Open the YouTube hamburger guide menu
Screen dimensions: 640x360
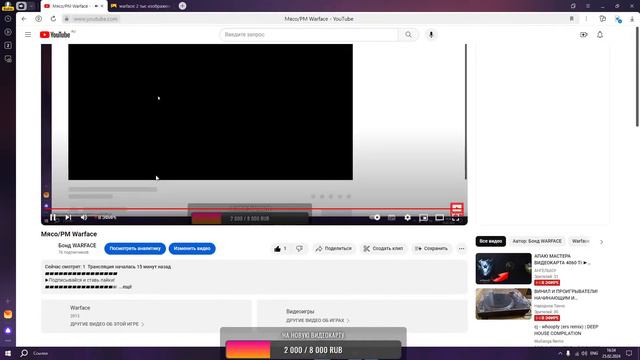click(x=28, y=35)
